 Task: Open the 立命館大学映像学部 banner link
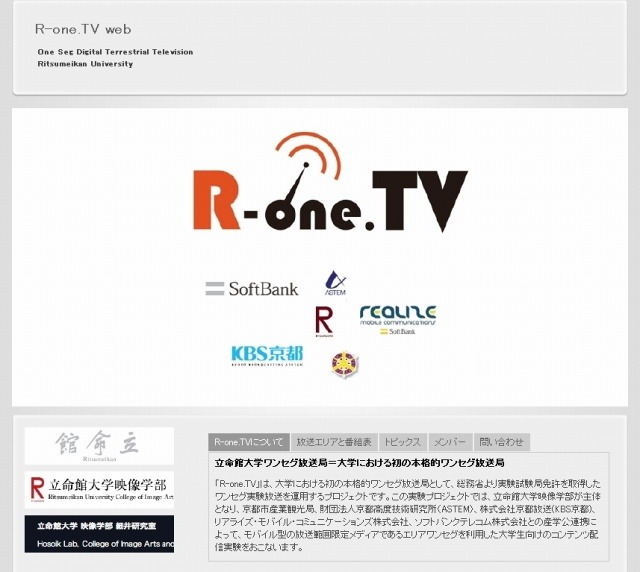(x=99, y=490)
